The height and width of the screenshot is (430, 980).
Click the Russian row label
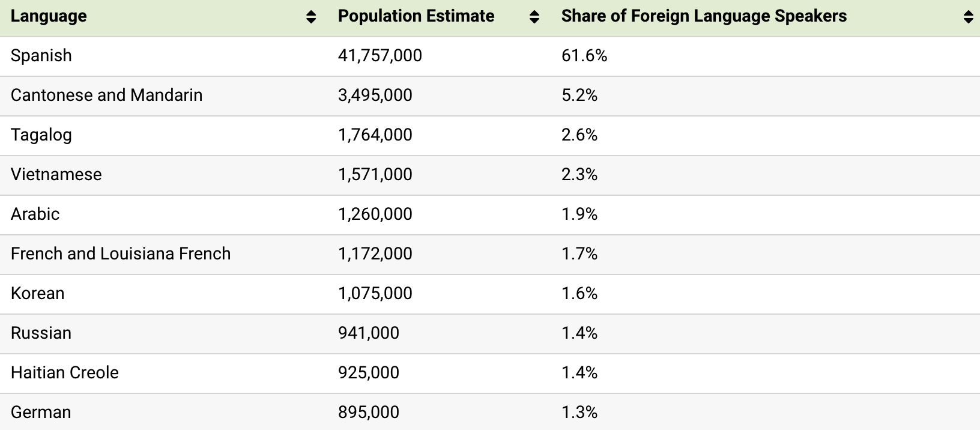pyautogui.click(x=41, y=333)
